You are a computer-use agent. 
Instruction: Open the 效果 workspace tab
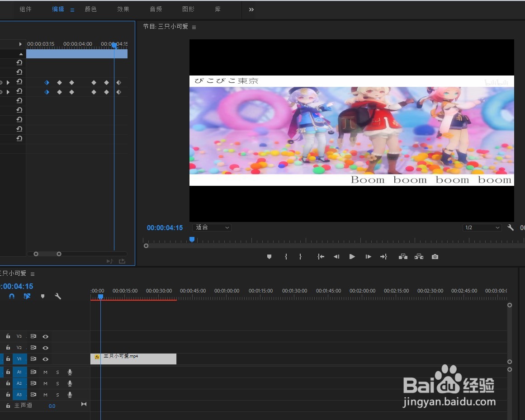click(x=123, y=9)
